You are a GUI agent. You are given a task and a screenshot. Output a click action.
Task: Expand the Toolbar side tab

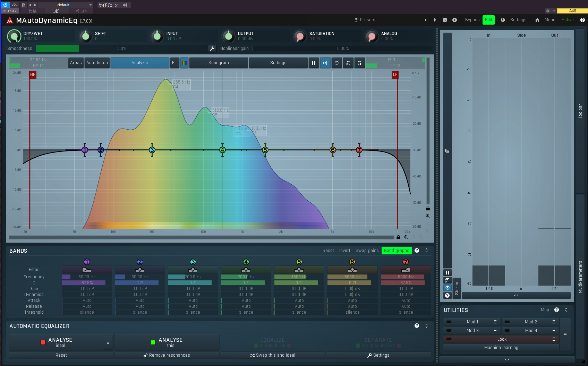(580, 111)
